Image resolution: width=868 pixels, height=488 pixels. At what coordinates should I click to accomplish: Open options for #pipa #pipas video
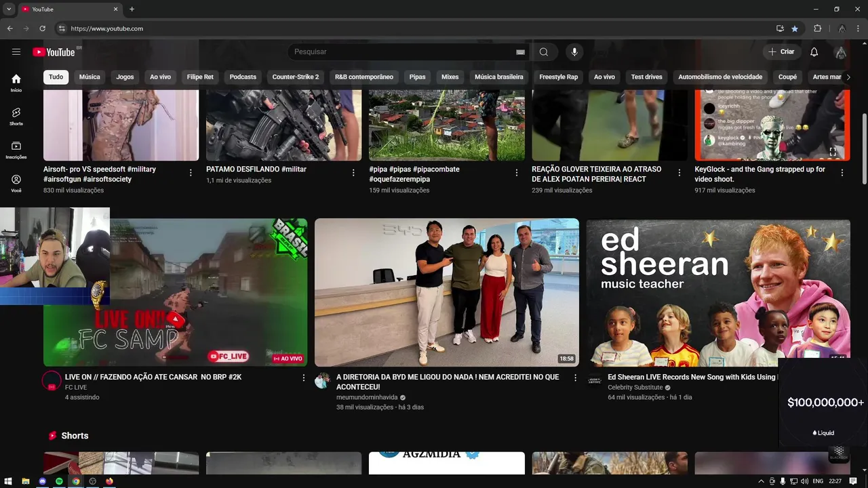[x=516, y=173]
